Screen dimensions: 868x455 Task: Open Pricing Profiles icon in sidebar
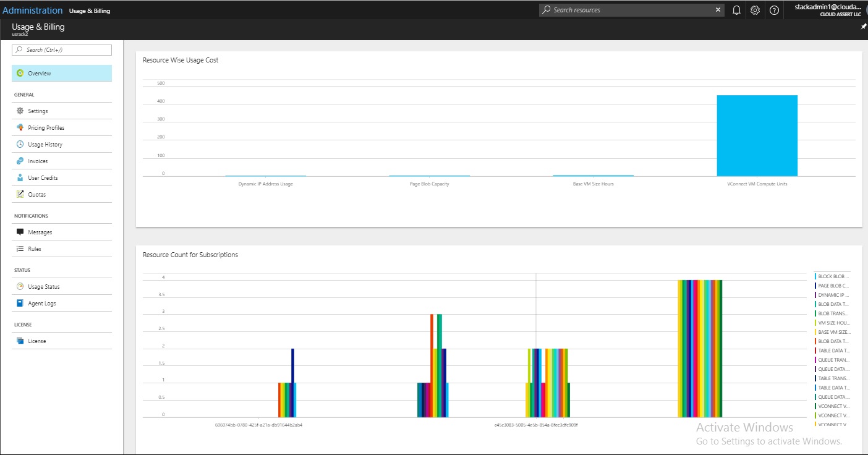20,128
